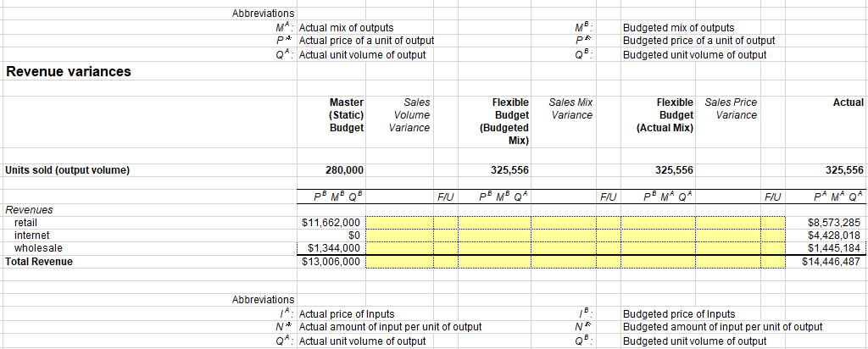This screenshot has width=868, height=349.
Task: Click Budgeted amount of input per unit of output
Action: (722, 327)
